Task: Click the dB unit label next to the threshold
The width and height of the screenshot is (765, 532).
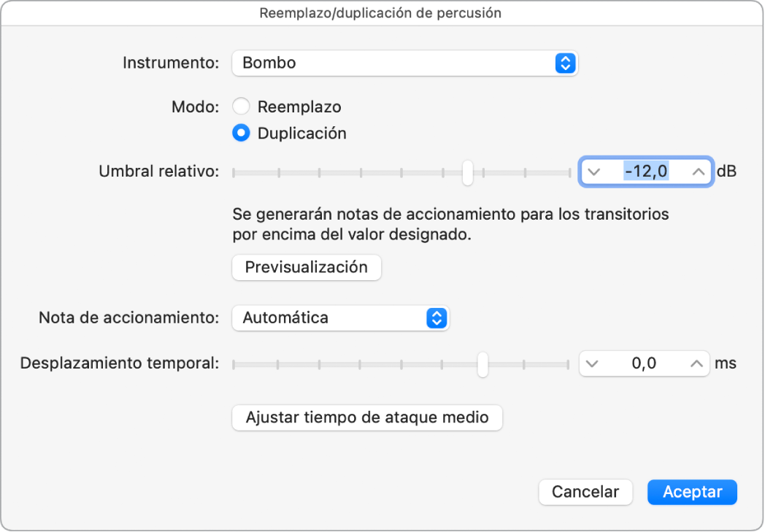Action: pyautogui.click(x=730, y=171)
